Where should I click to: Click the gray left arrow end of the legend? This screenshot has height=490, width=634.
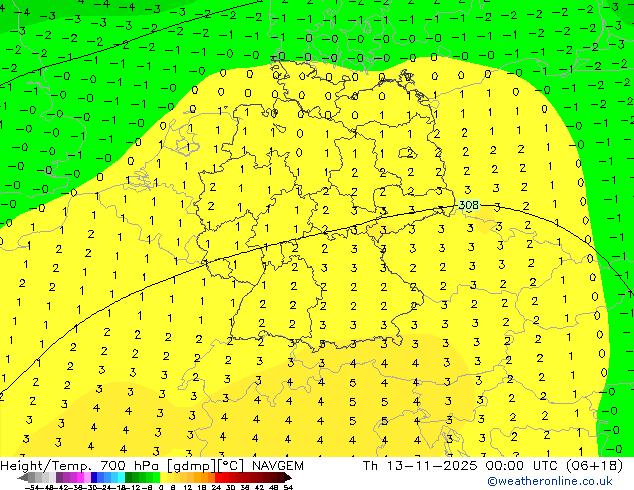23,478
